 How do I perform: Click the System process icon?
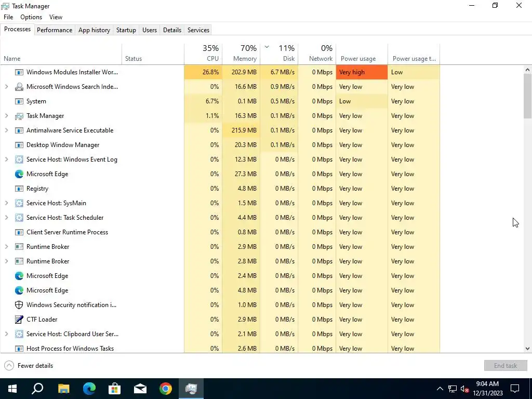pos(19,101)
